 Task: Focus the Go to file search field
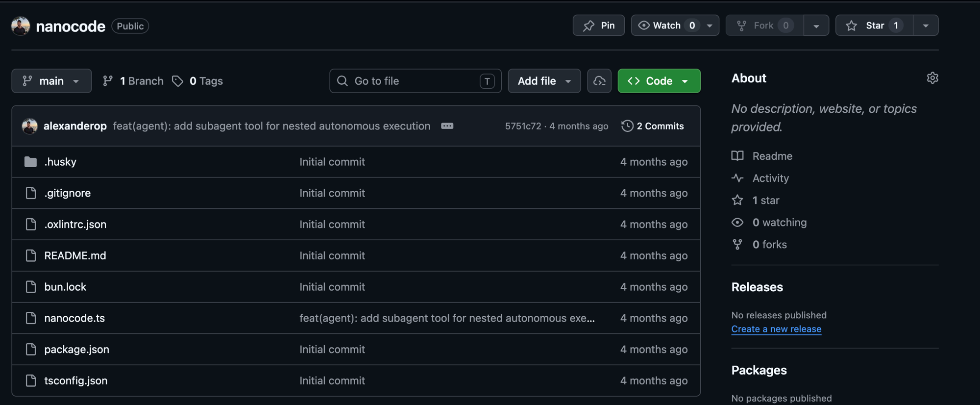coord(416,81)
